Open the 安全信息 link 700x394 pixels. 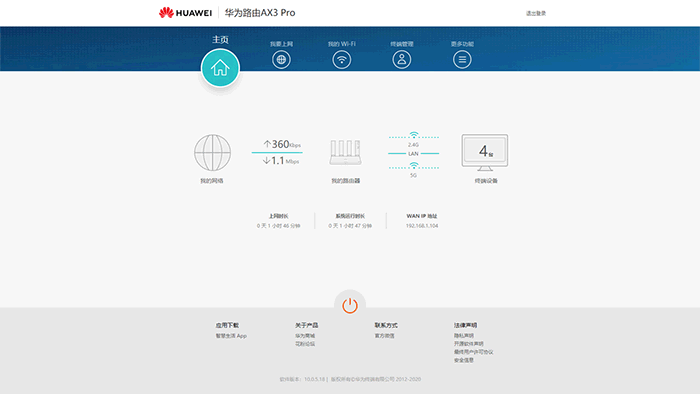(x=464, y=360)
